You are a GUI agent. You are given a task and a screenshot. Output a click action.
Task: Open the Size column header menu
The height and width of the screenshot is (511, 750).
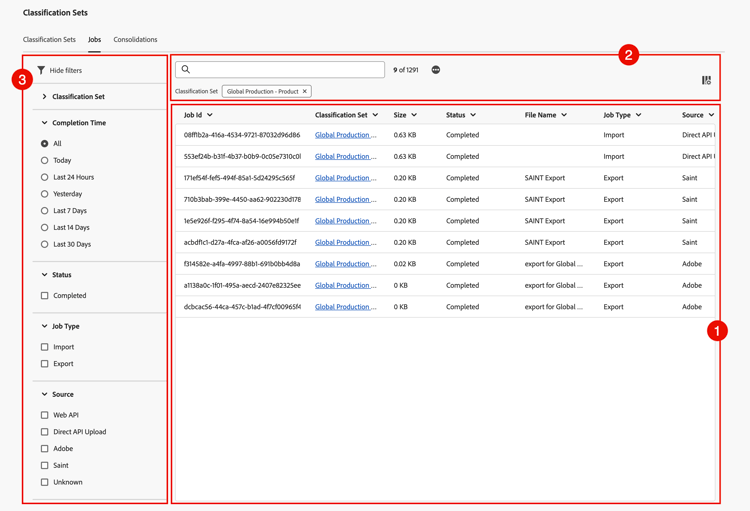pos(414,115)
